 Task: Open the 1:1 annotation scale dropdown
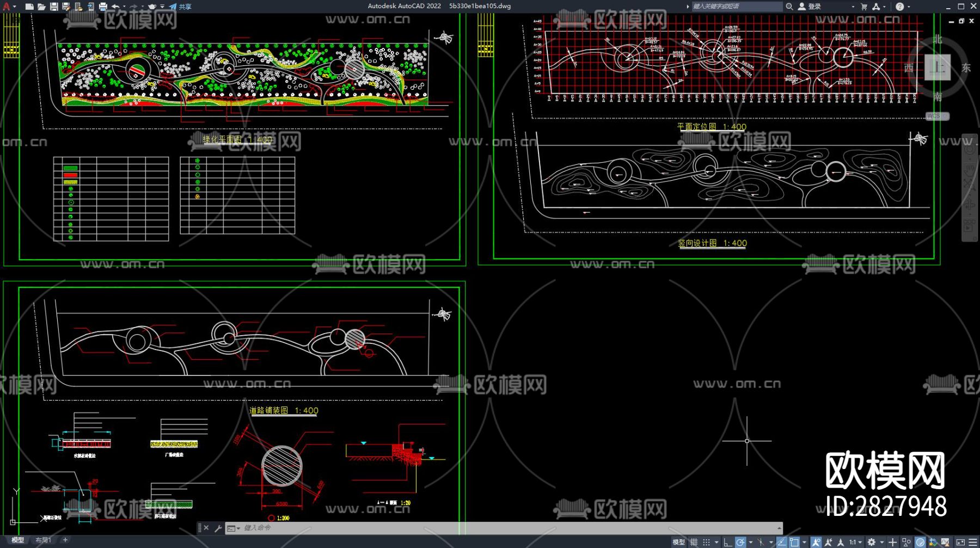point(855,542)
